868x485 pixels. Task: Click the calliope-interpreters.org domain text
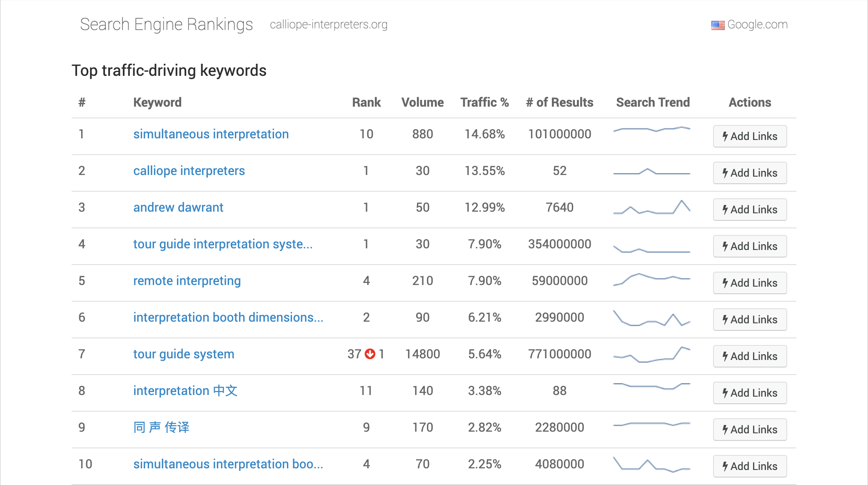[x=329, y=25]
